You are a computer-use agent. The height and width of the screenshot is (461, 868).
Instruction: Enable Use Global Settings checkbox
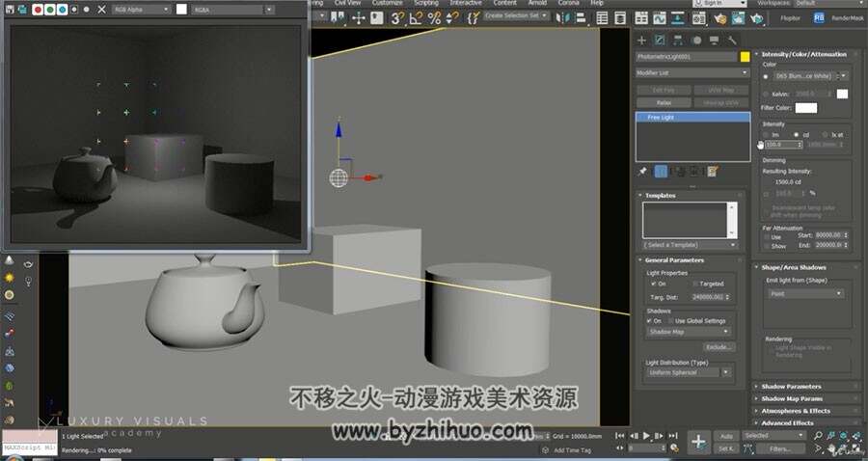click(670, 321)
